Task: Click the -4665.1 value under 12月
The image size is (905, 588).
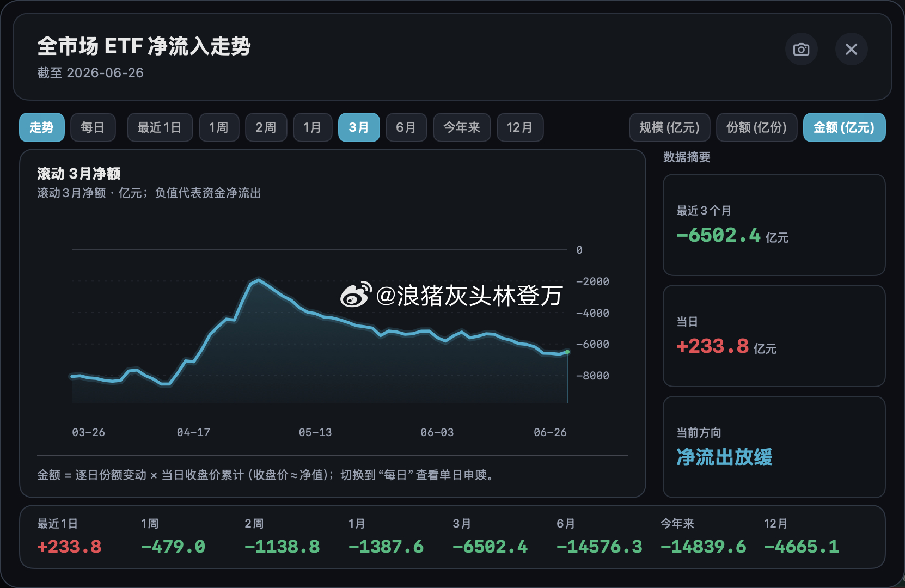Action: point(802,547)
